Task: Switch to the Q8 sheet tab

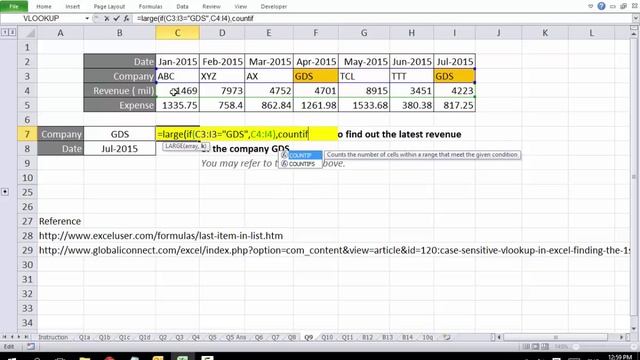Action: 292,337
